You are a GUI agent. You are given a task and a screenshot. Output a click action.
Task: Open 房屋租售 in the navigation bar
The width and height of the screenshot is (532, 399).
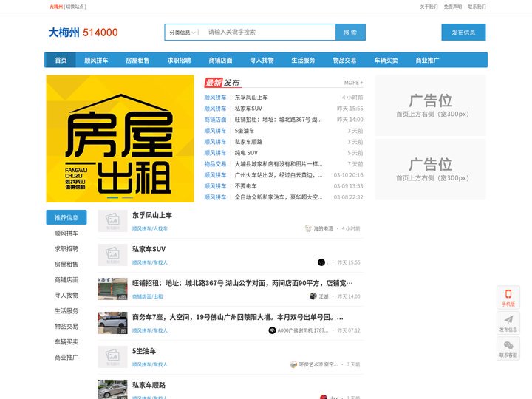point(137,60)
